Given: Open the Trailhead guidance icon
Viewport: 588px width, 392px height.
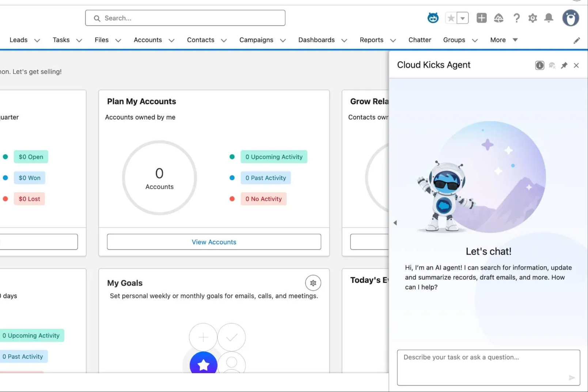Looking at the screenshot, I should (x=499, y=18).
